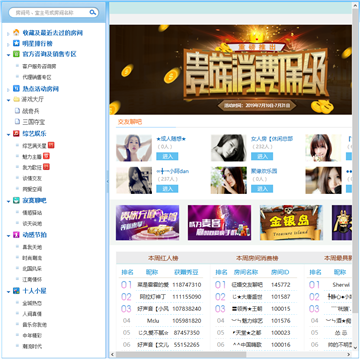Image resolution: width=360 pixels, height=360 pixels.
Task: Click the magnifier search icon
Action: (x=93, y=13)
